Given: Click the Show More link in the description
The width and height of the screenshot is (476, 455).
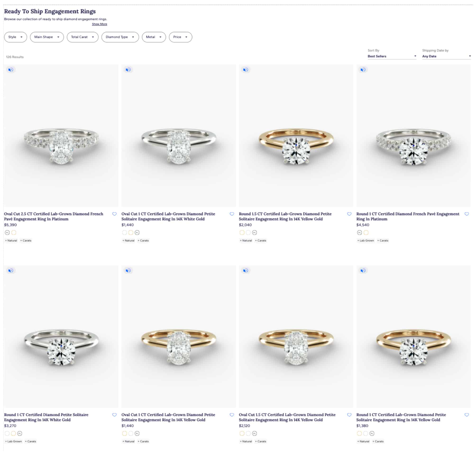Looking at the screenshot, I should coord(100,24).
